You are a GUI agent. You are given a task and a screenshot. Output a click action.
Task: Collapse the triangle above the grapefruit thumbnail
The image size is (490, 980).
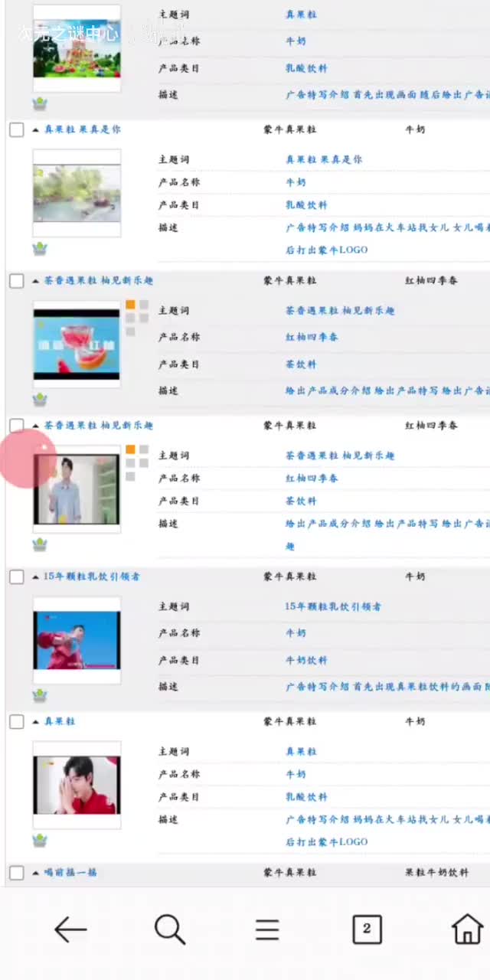pos(36,281)
